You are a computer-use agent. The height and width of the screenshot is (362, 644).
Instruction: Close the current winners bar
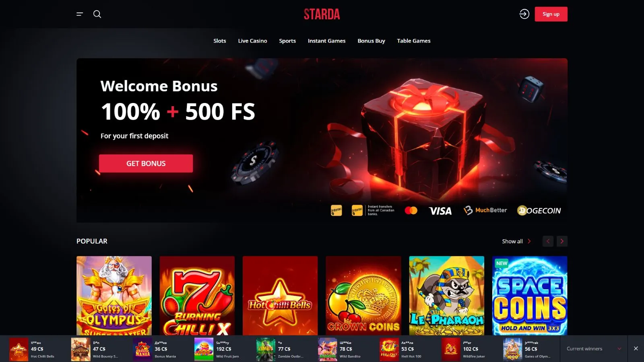click(636, 348)
